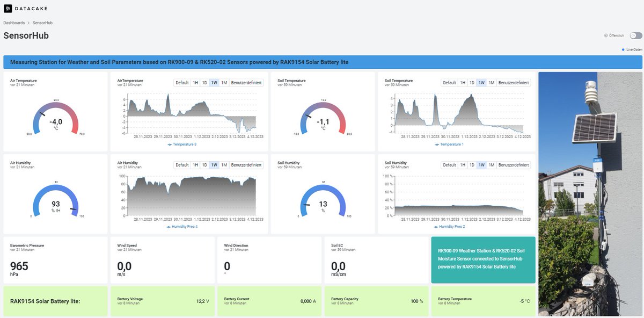Click the Battery Current 0,000 A reading
This screenshot has height=318, width=644.
click(308, 301)
